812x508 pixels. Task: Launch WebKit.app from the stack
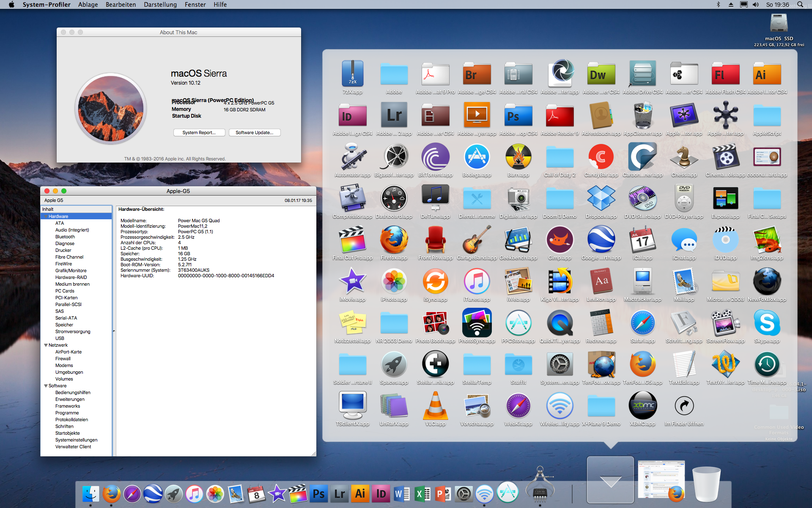pos(518,406)
